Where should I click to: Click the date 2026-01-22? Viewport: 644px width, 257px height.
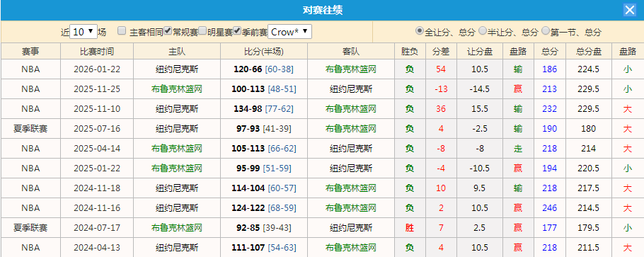(x=97, y=69)
